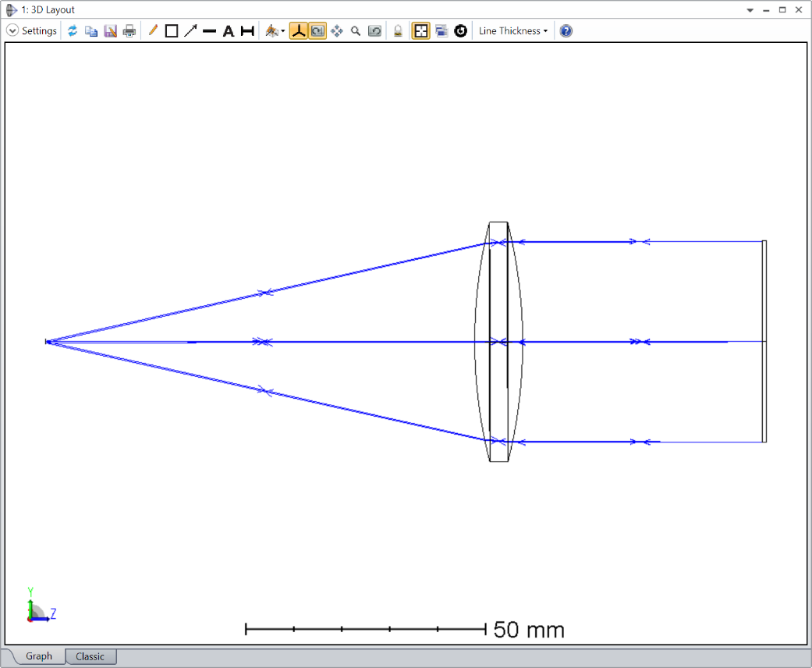Close the 3D Layout window
Image resolution: width=812 pixels, height=668 pixels.
[x=799, y=10]
